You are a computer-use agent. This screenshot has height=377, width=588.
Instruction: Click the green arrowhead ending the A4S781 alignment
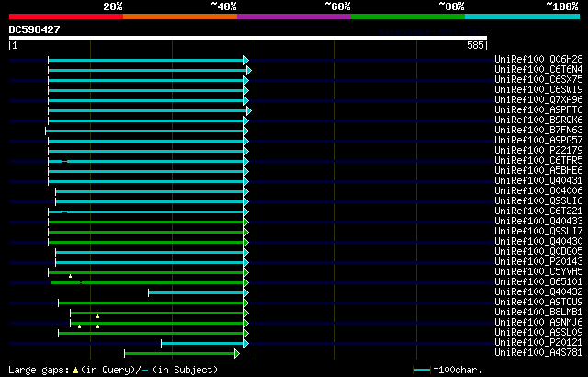point(237,354)
